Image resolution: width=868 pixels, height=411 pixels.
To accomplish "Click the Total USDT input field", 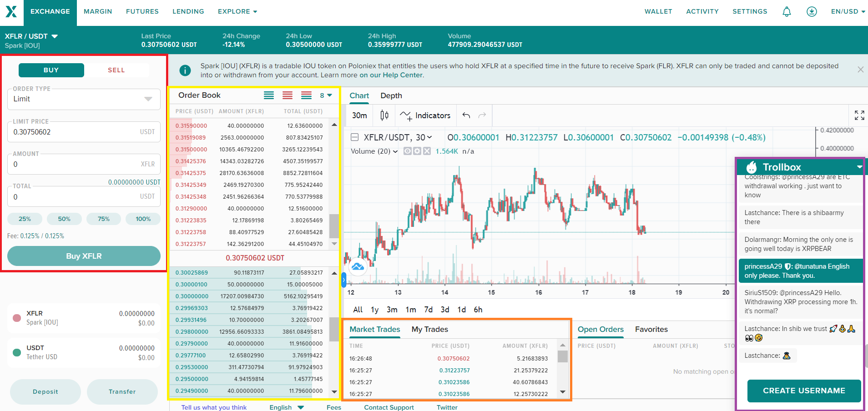I will [x=84, y=197].
